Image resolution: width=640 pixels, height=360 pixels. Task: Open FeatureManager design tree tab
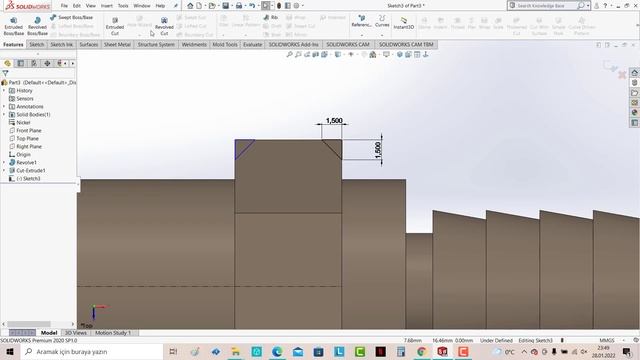tap(7, 63)
